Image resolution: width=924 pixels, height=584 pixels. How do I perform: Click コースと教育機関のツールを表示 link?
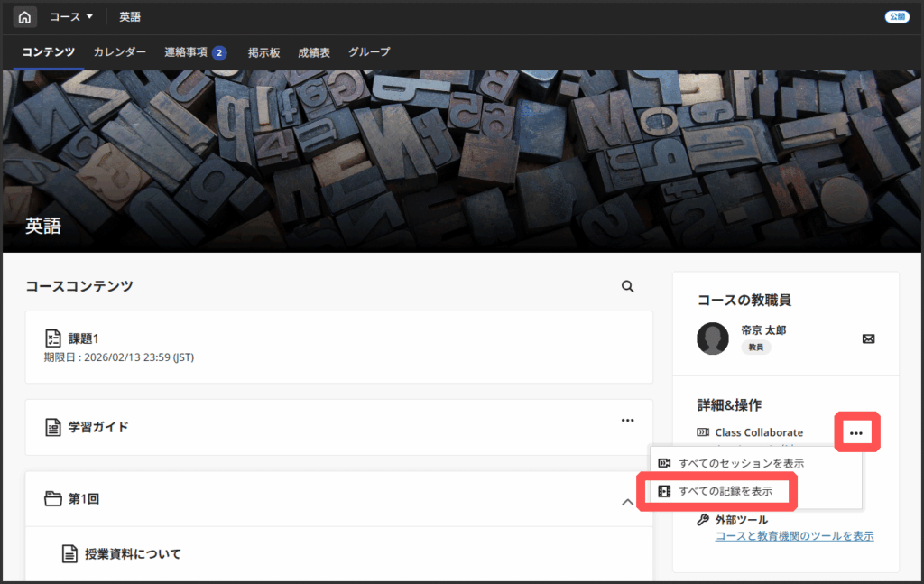click(794, 535)
